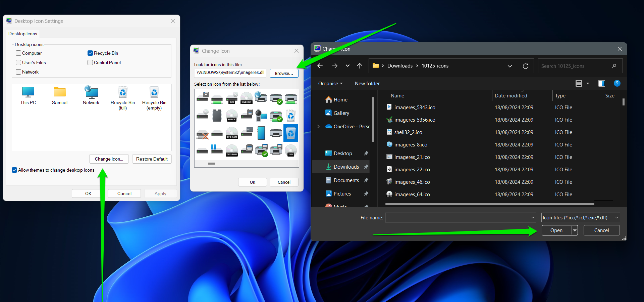Select the This PC desktop icon
This screenshot has height=302, width=644.
[x=28, y=96]
